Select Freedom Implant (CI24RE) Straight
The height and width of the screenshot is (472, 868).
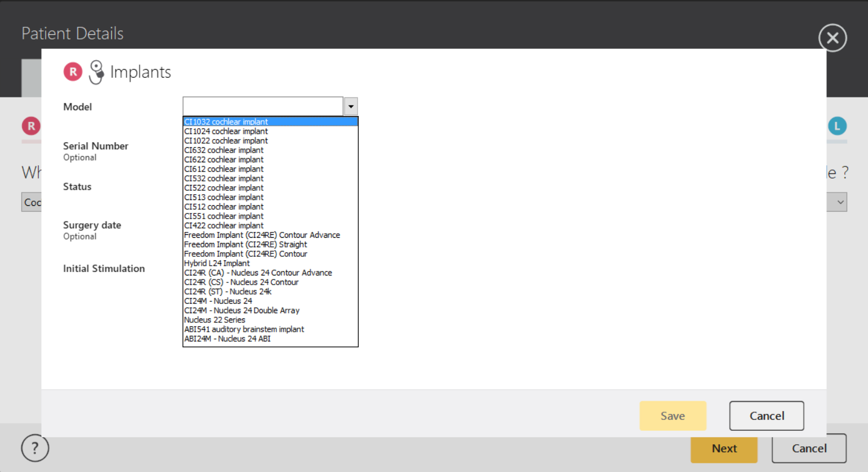click(x=246, y=245)
